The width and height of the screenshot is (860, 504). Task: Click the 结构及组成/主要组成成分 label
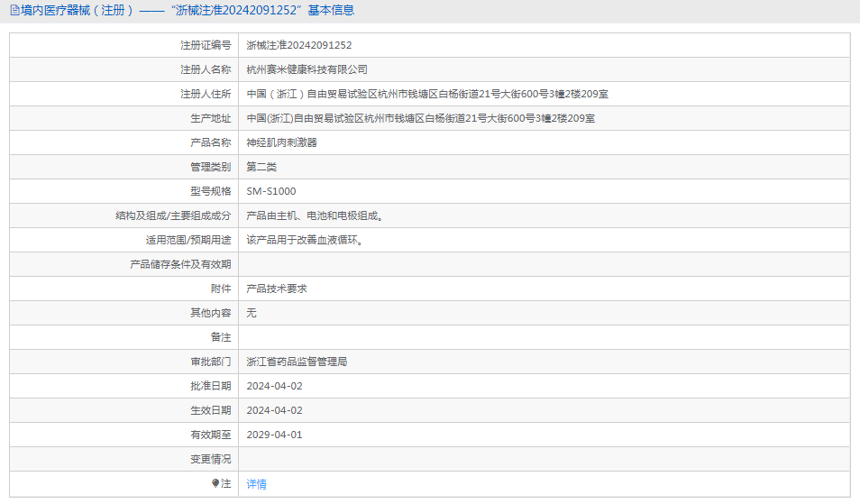173,215
